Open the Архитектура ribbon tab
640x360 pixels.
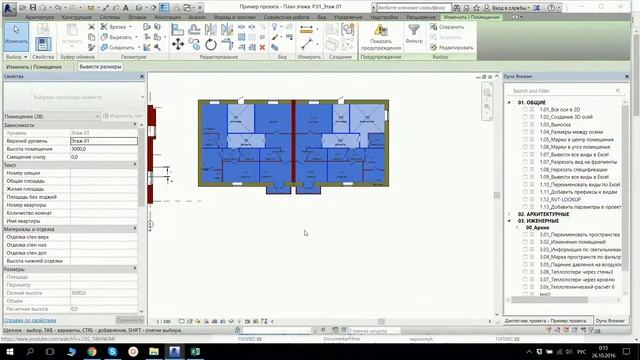pos(40,17)
